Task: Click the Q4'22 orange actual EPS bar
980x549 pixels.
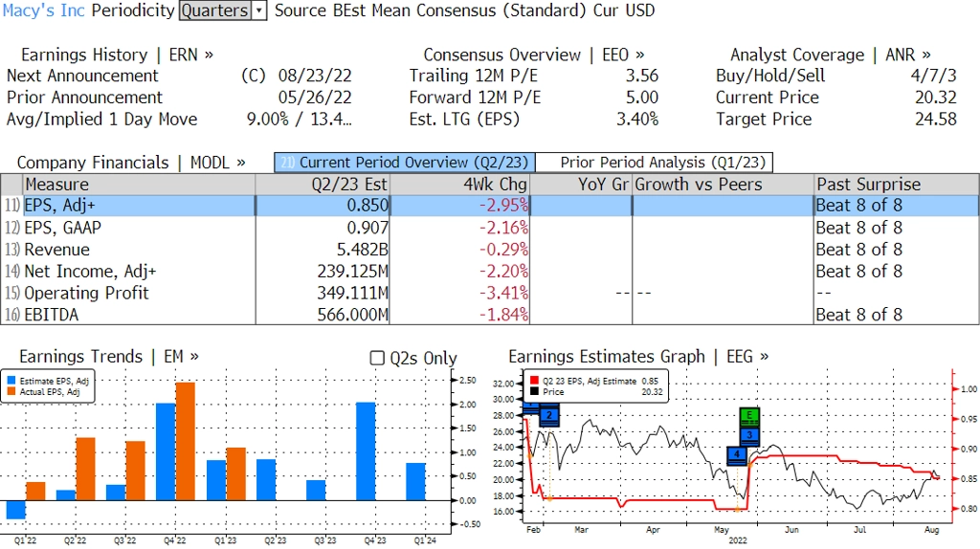Action: coord(186,441)
